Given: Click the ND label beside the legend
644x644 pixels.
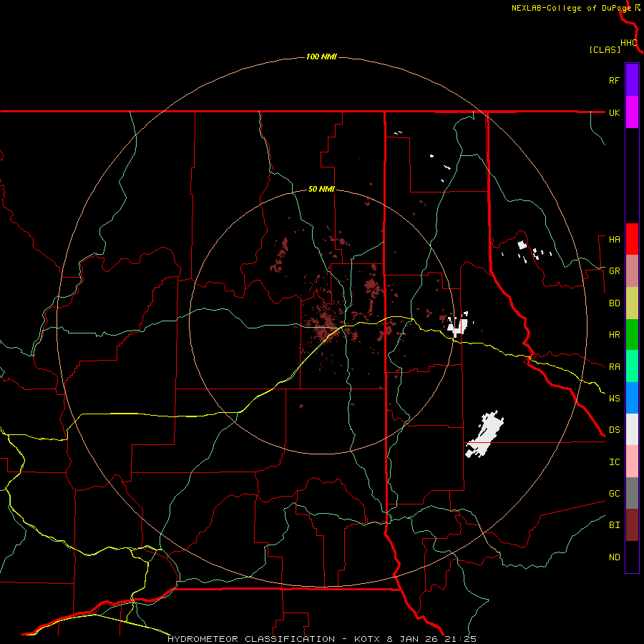Looking at the screenshot, I should (x=615, y=557).
